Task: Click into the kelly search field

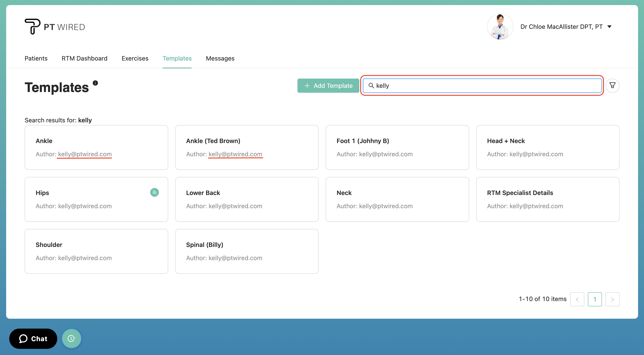Action: (x=485, y=86)
